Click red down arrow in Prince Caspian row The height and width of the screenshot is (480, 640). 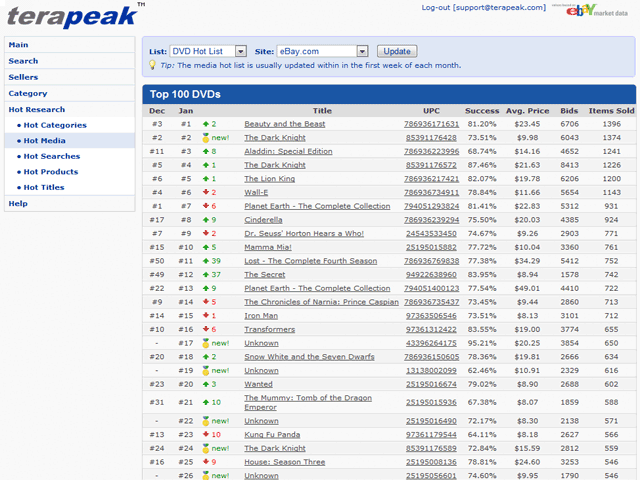click(206, 302)
